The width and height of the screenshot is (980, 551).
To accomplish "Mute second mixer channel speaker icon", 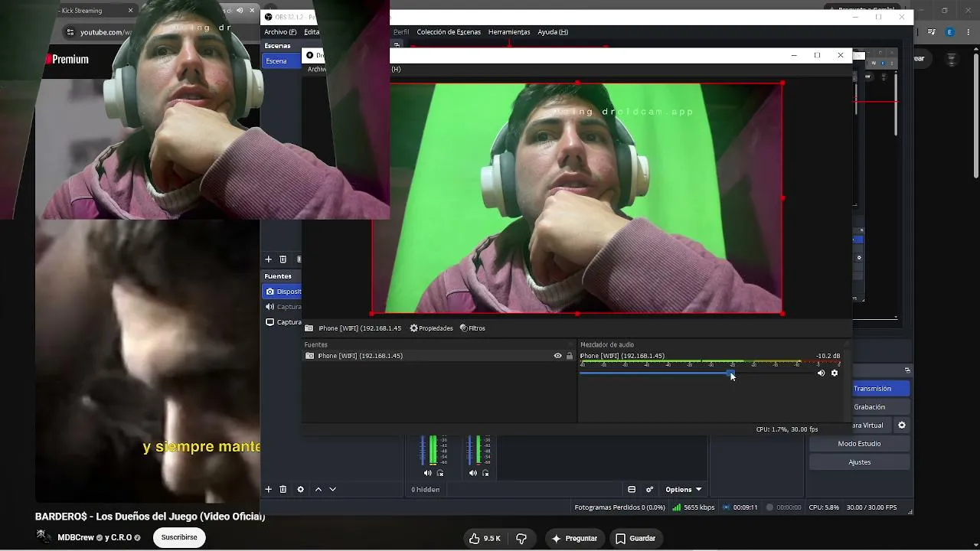I will pos(473,473).
